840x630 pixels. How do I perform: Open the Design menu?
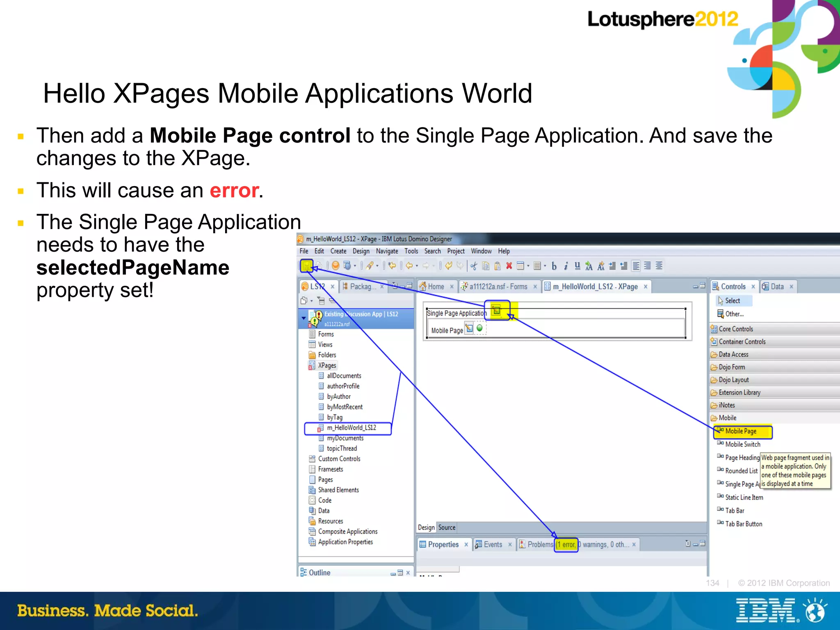pos(361,251)
